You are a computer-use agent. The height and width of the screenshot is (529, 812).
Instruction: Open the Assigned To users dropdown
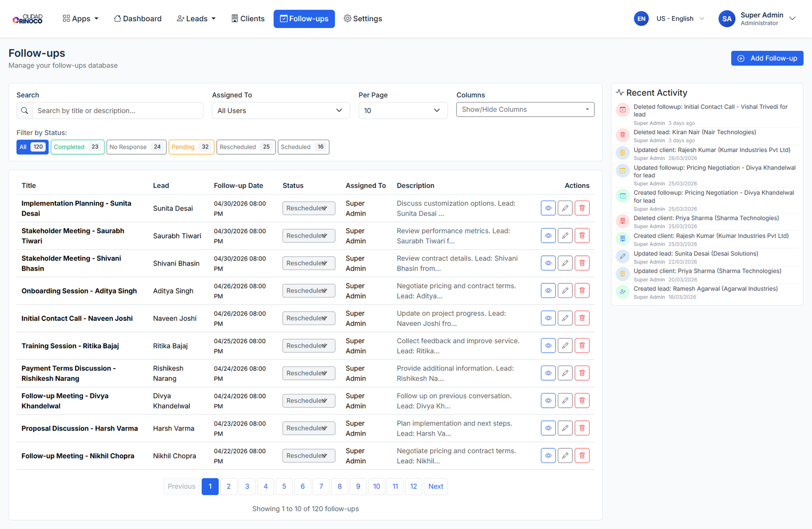coord(280,111)
